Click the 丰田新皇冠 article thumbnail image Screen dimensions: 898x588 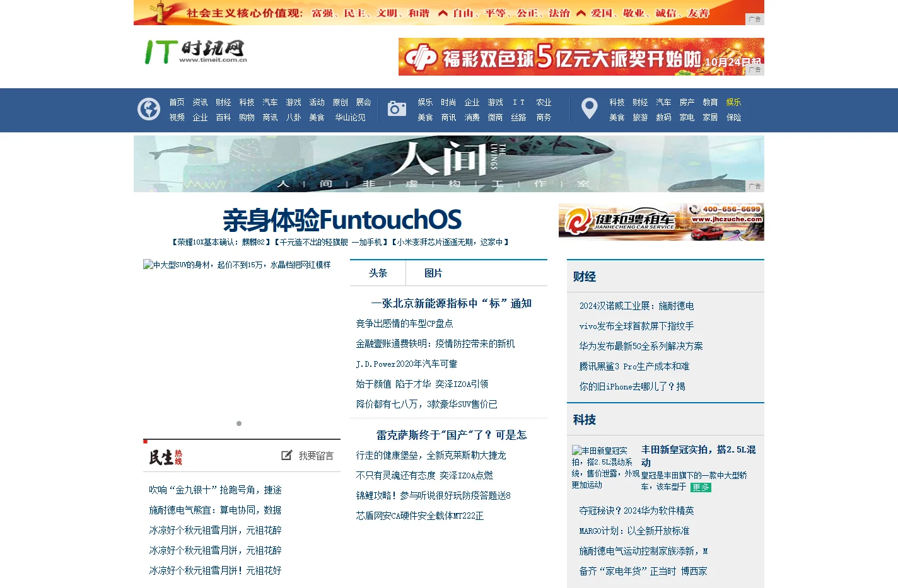pyautogui.click(x=605, y=468)
